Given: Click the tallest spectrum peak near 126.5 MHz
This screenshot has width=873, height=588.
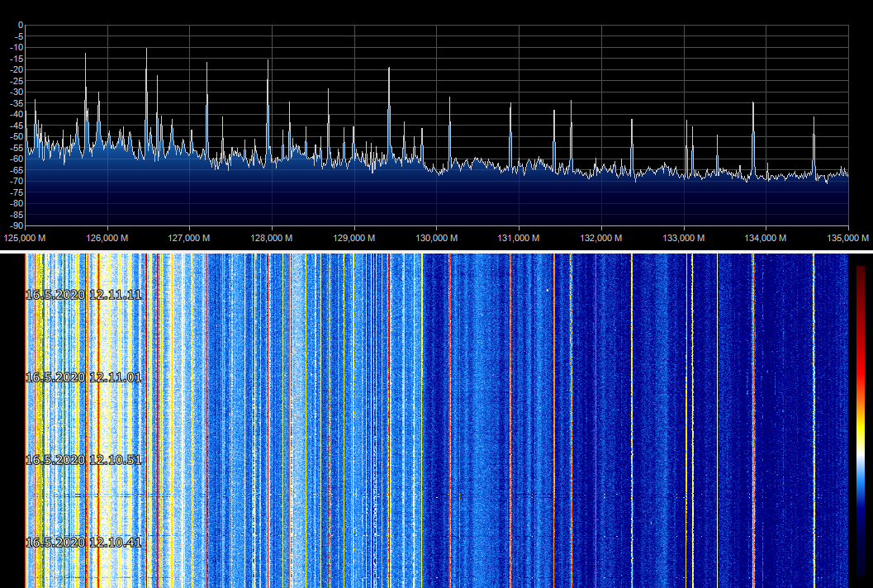Looking at the screenshot, I should pos(146,51).
